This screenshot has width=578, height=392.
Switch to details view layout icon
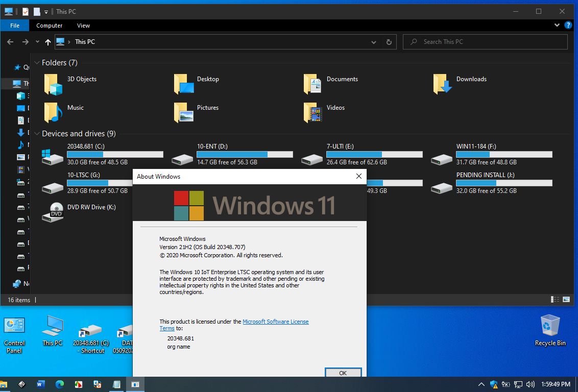click(555, 300)
